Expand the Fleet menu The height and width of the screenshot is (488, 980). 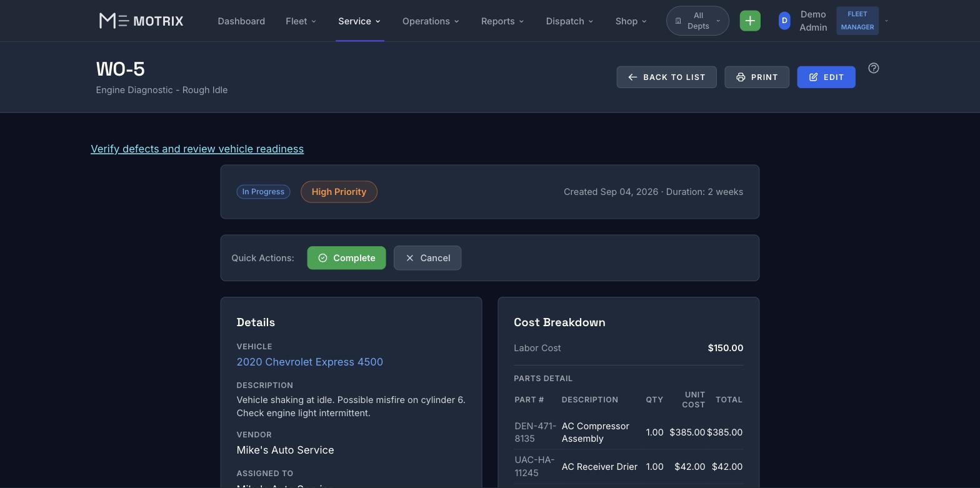click(x=301, y=21)
